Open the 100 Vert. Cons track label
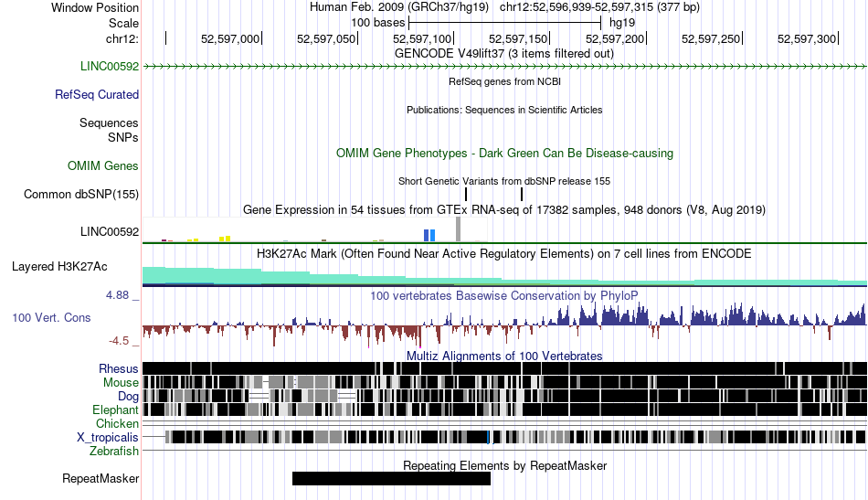 51,318
